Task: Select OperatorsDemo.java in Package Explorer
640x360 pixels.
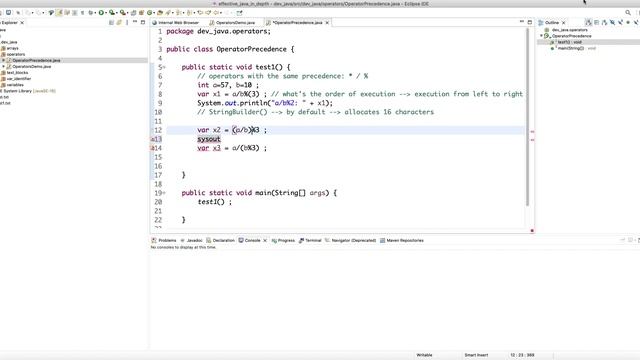Action: [31, 67]
